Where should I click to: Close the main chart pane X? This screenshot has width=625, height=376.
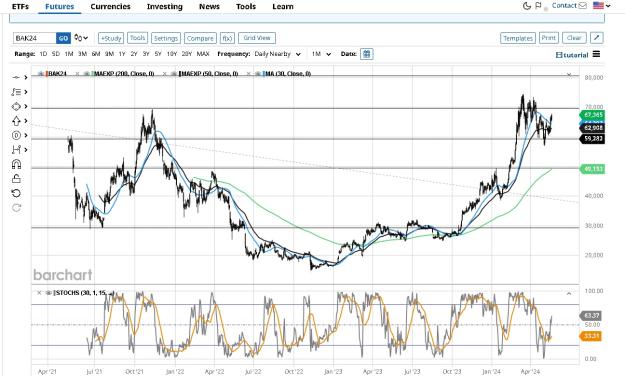click(x=569, y=75)
